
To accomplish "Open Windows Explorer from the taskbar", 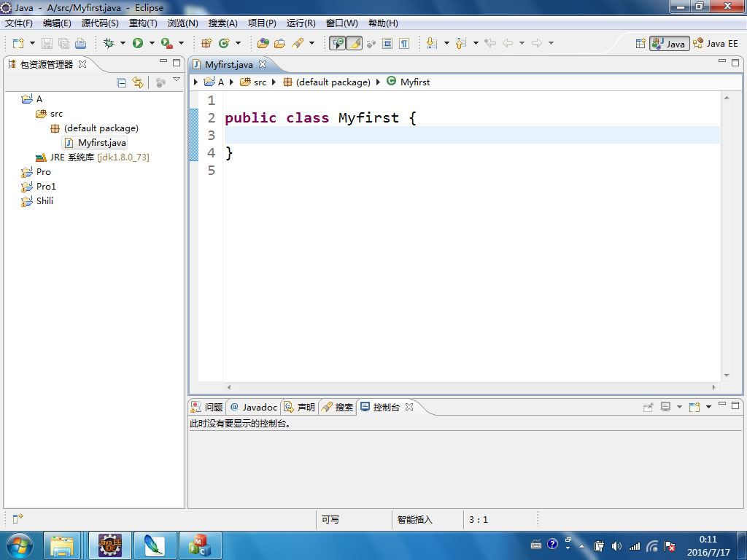I will (x=62, y=545).
